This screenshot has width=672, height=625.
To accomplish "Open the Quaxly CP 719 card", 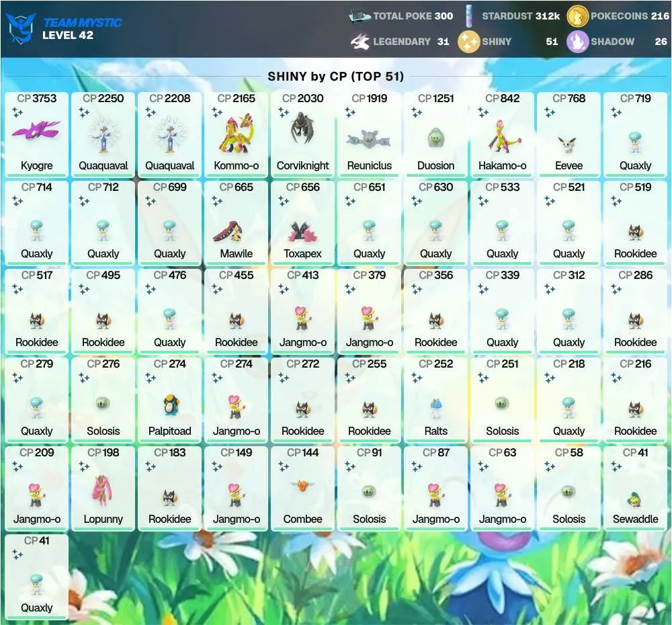I will click(635, 134).
